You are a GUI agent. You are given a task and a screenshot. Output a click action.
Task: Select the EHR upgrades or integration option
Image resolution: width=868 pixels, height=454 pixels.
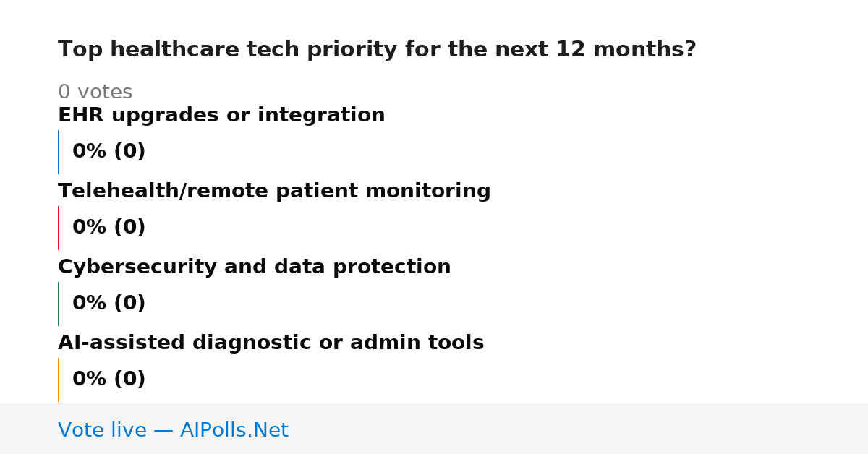[x=221, y=116]
